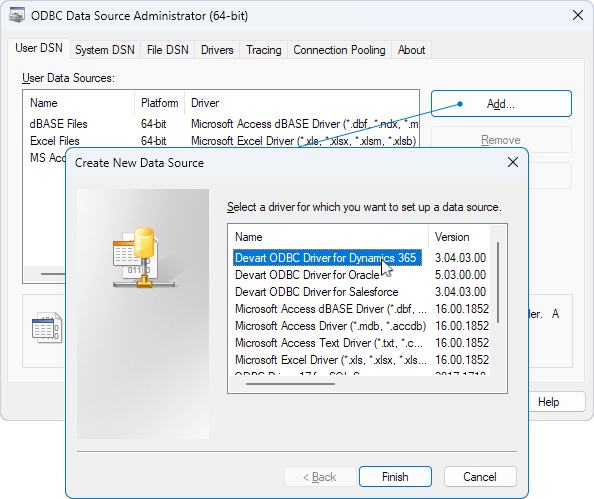Click Finish in Create New Data Source
This screenshot has width=594, height=499.
(x=395, y=476)
